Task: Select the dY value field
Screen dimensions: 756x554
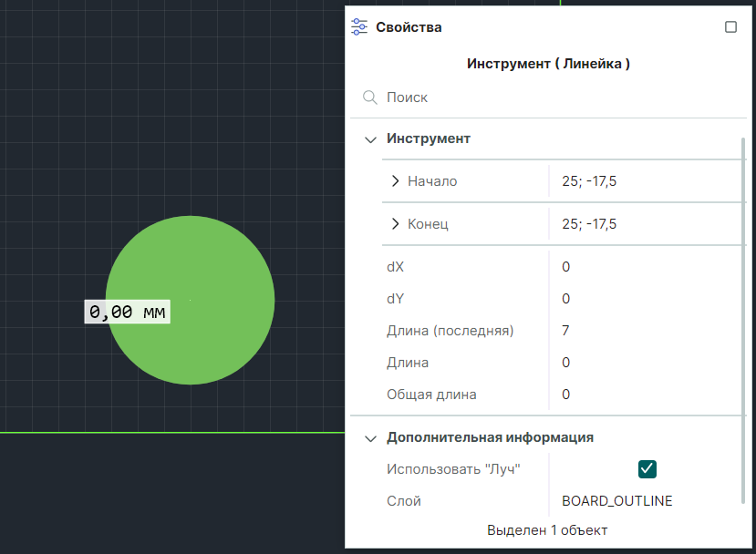Action: click(638, 299)
